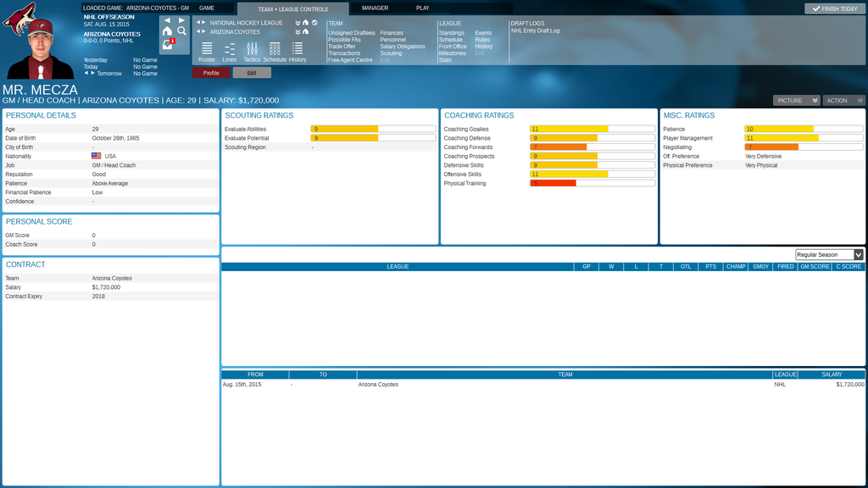Open the PICTURE dropdown
This screenshot has width=868, height=488.
797,101
